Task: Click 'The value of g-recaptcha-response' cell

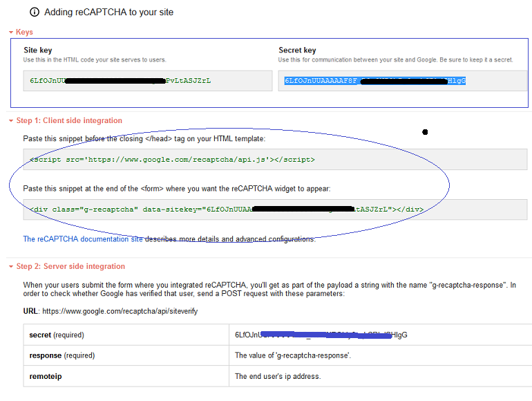Action: click(380, 355)
